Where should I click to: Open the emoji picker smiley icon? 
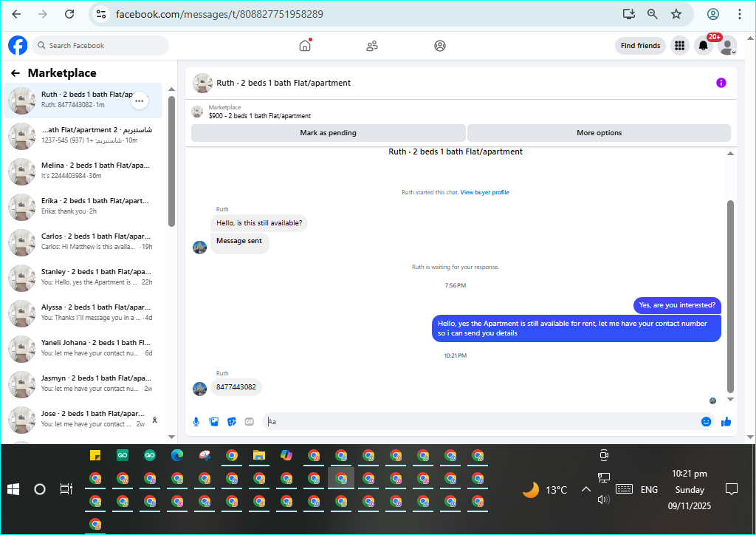706,422
